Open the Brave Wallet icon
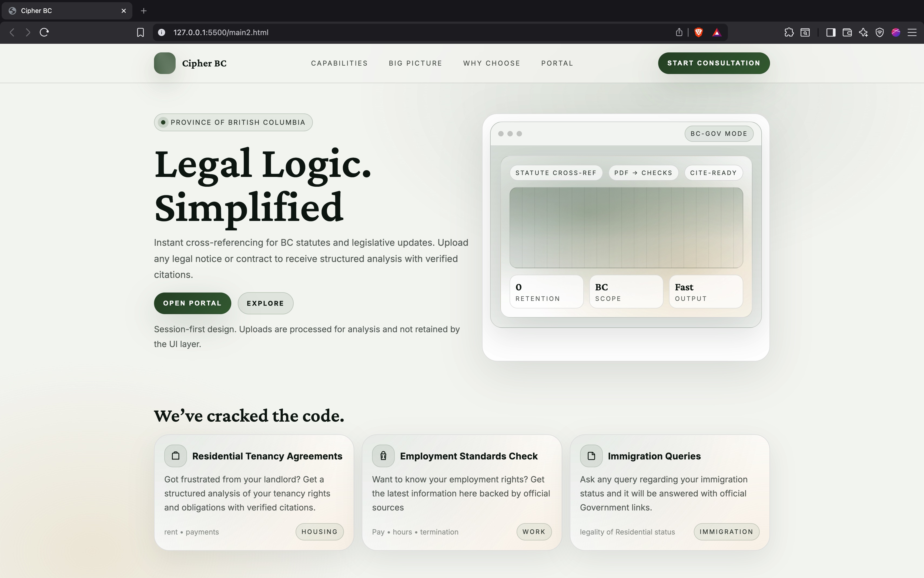The image size is (924, 578). pyautogui.click(x=847, y=32)
